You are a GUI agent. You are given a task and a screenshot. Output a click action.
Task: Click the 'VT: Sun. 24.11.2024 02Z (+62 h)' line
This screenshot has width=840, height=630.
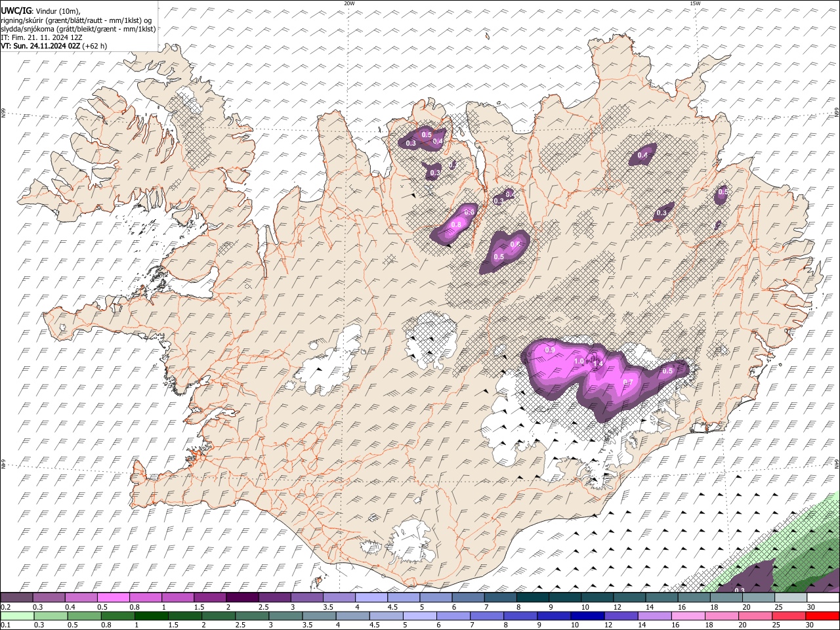coord(54,46)
